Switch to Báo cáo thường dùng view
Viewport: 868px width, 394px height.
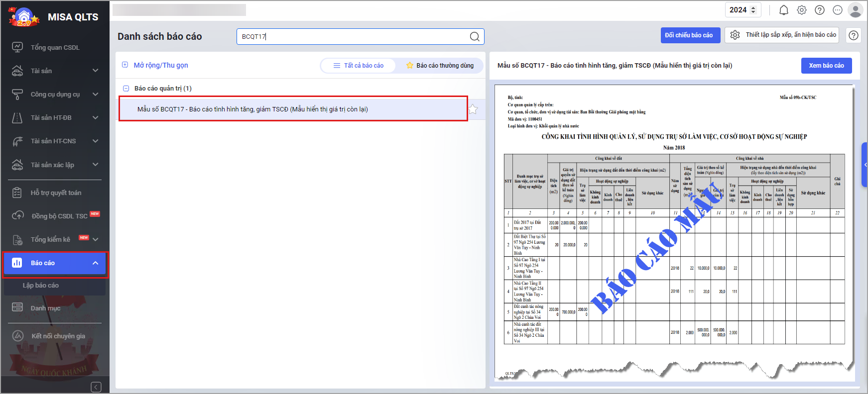440,66
